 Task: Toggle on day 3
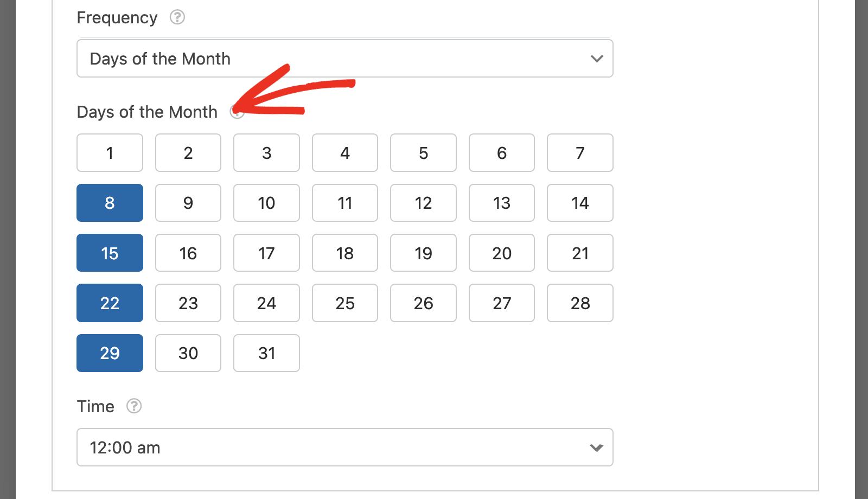(x=266, y=153)
